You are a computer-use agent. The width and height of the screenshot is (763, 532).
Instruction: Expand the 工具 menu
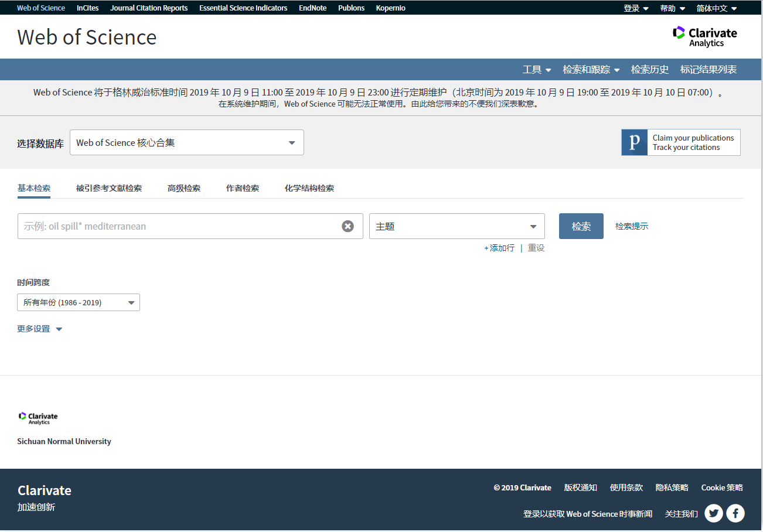[537, 69]
